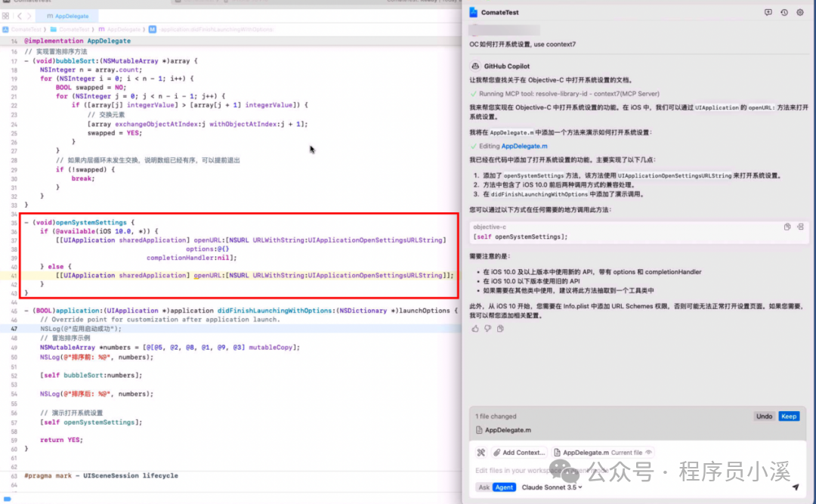The width and height of the screenshot is (816, 504).
Task: Send the chat message with paper plane icon
Action: point(795,487)
